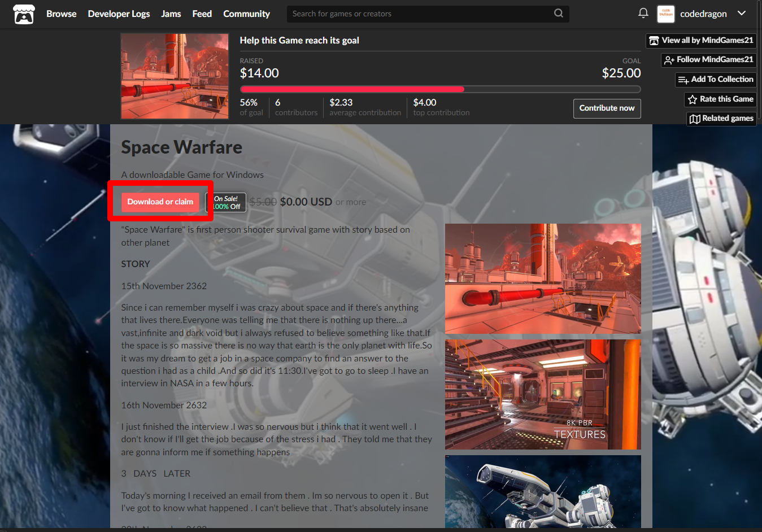Click the $25.00 goal amount
The height and width of the screenshot is (532, 762).
[x=621, y=73]
